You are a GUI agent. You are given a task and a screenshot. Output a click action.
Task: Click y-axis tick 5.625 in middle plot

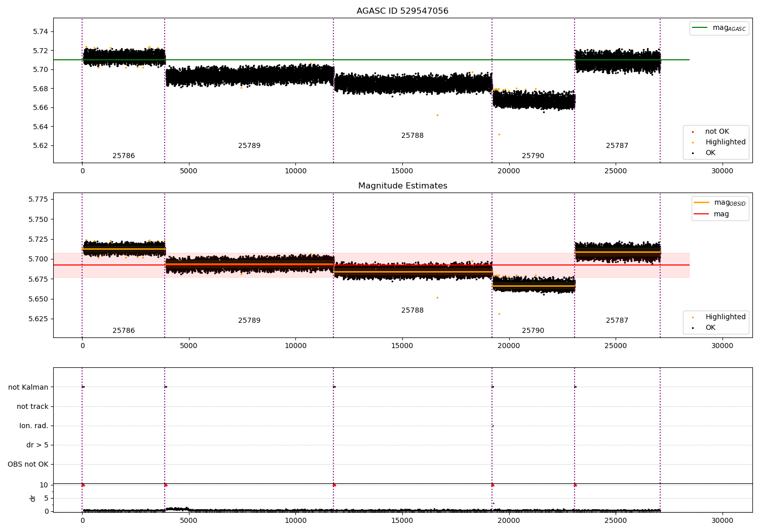38,319
